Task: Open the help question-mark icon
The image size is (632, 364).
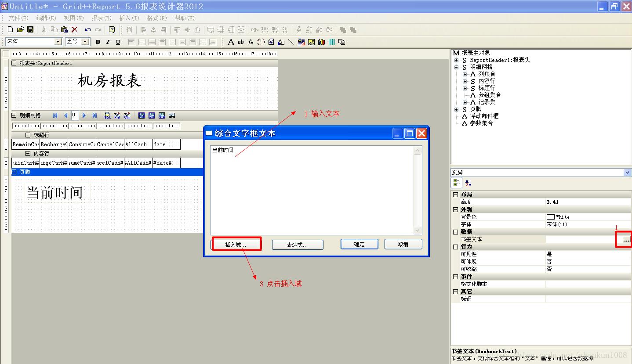Action: point(112,29)
